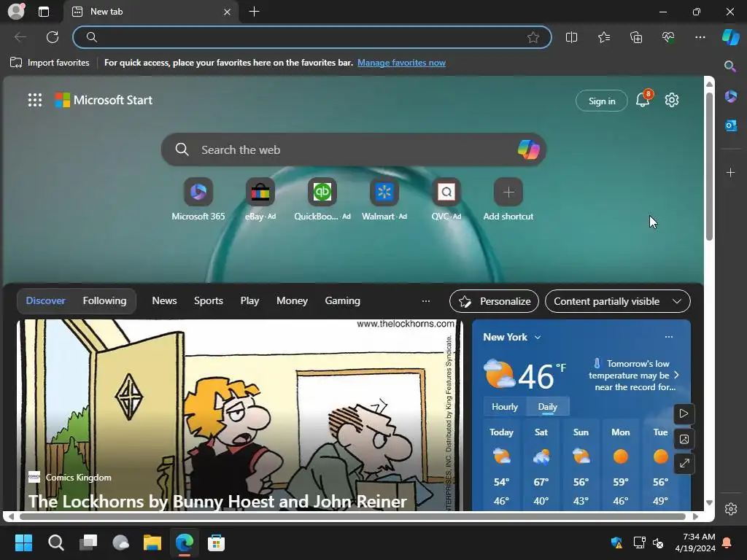Image resolution: width=747 pixels, height=560 pixels.
Task: Expand Content partially visible dropdown
Action: coord(617,301)
